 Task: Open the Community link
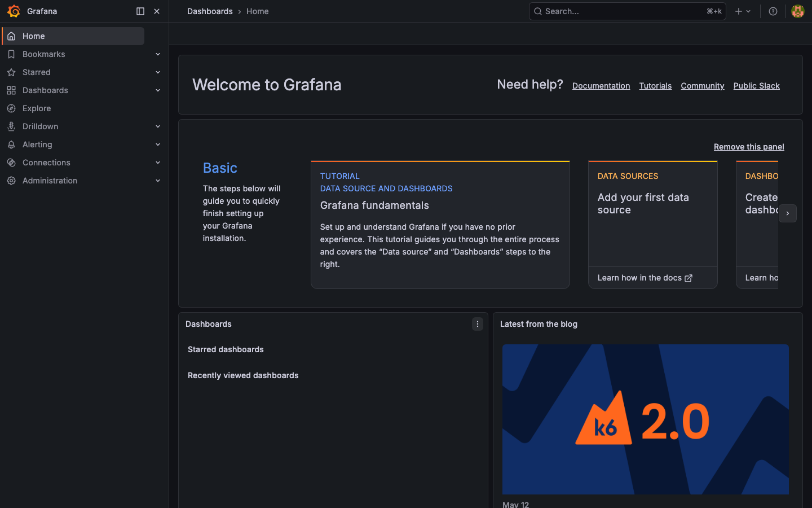click(703, 86)
